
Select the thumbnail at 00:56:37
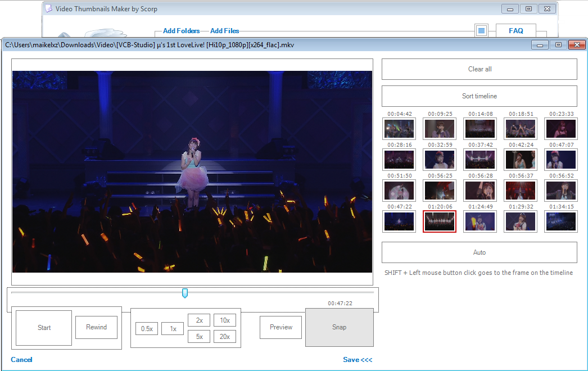click(x=521, y=191)
